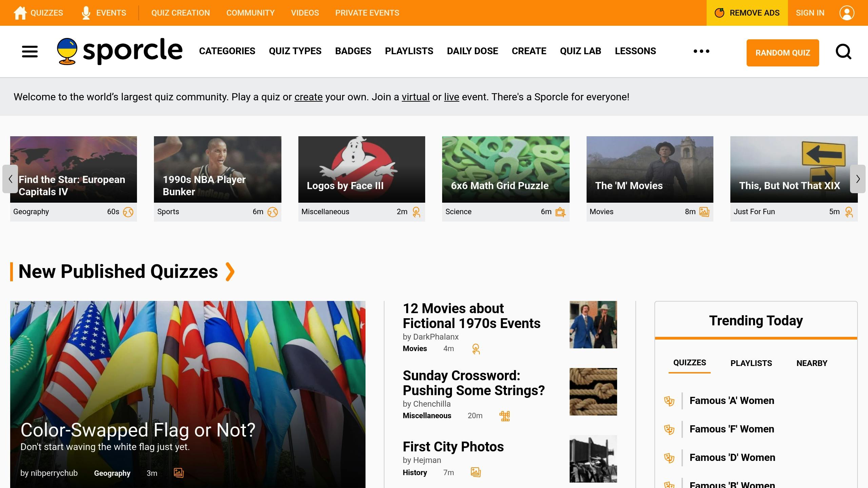Screen dimensions: 868x488
Task: Open the Daily Dose menu item
Action: (x=472, y=51)
